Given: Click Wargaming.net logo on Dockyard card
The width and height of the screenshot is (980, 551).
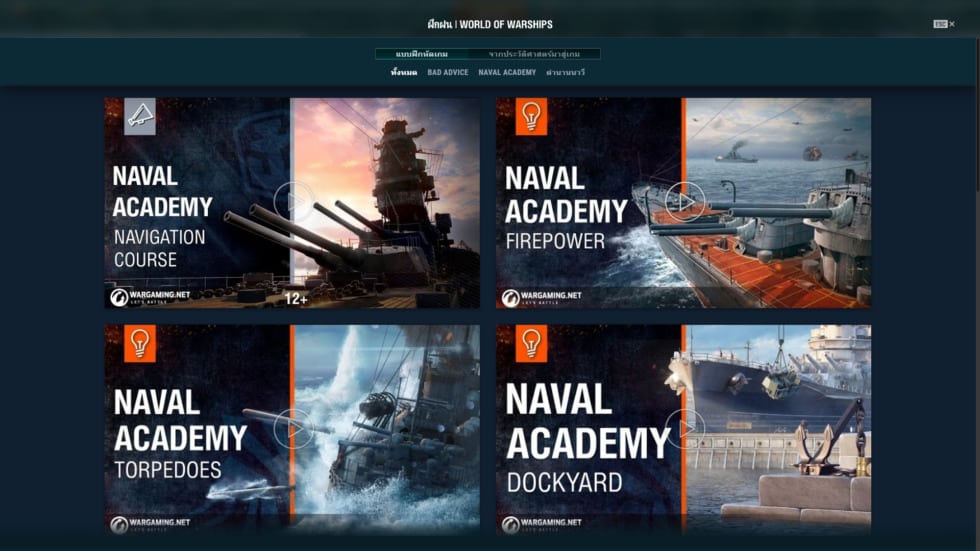Looking at the screenshot, I should [x=541, y=524].
